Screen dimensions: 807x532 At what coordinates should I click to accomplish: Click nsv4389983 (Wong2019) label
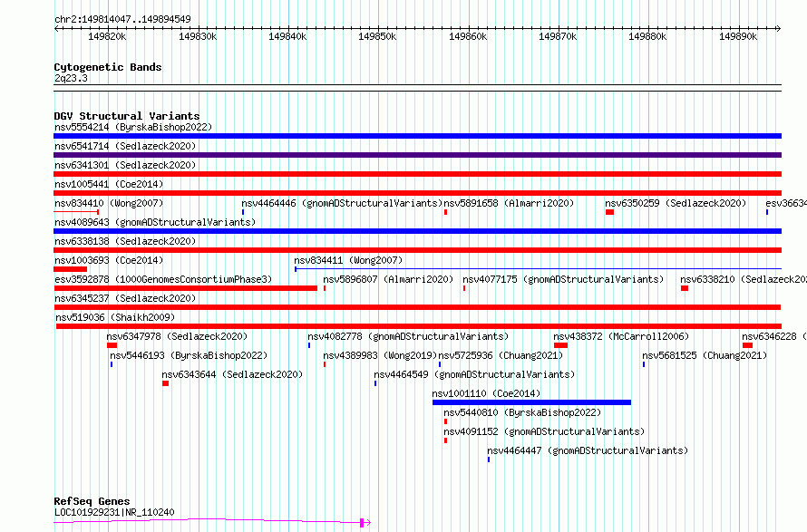pos(380,355)
